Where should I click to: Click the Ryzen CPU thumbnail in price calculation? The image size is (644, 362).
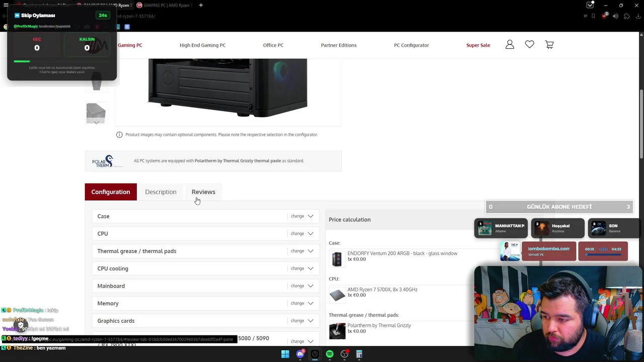point(337,295)
